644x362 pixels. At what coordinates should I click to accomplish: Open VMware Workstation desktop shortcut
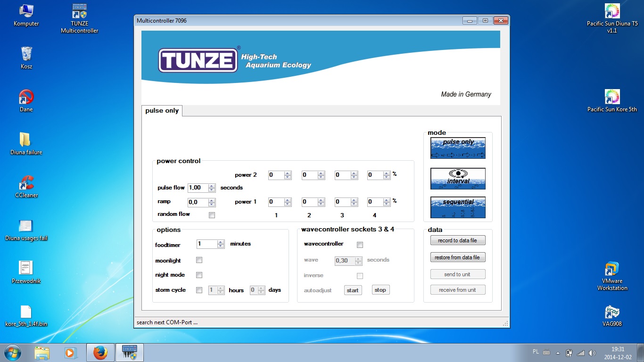(x=612, y=276)
